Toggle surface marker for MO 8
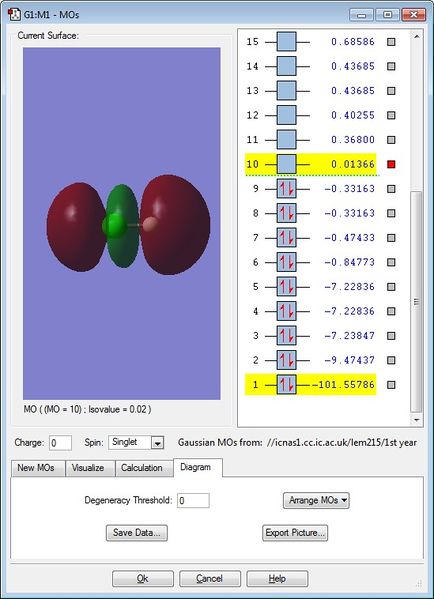Screen dimensions: 434x599 pyautogui.click(x=391, y=213)
